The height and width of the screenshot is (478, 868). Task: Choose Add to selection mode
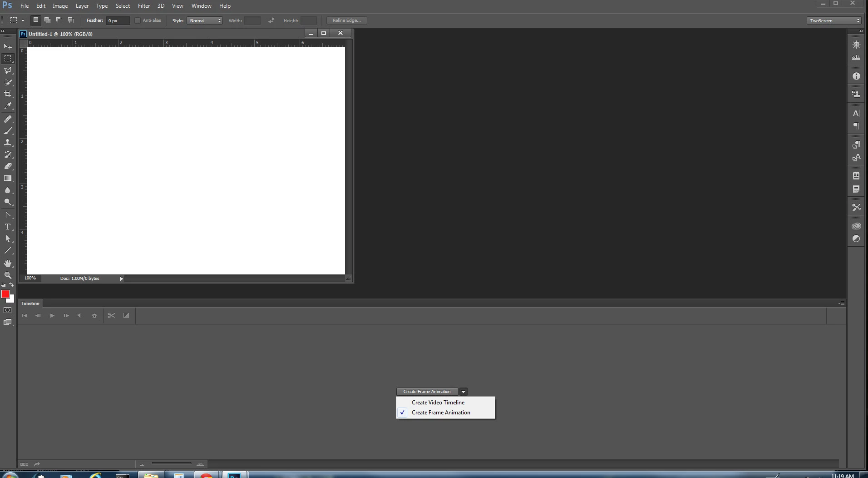tap(47, 20)
